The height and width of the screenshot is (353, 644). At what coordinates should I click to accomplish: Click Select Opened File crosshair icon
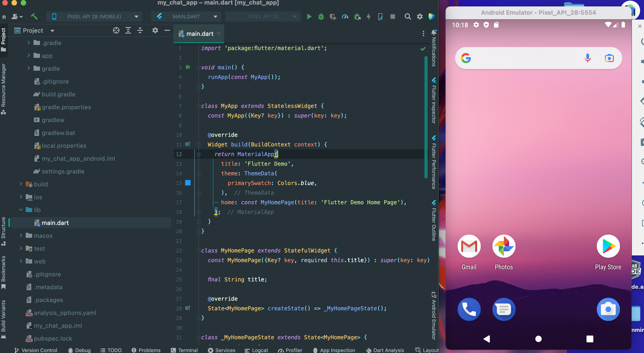(116, 31)
